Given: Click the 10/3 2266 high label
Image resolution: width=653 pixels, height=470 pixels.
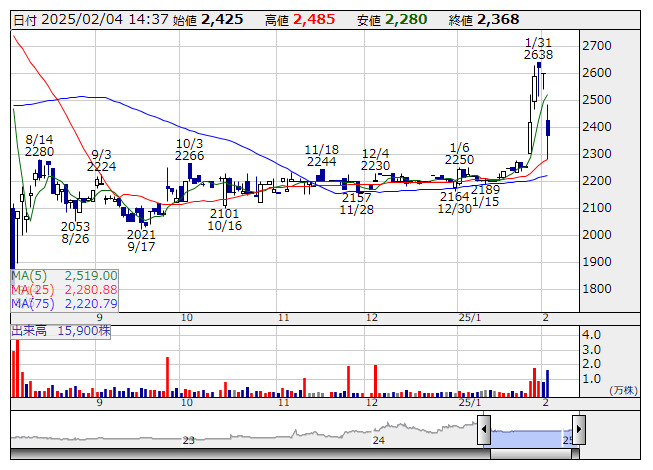Looking at the screenshot, I should click(189, 150).
